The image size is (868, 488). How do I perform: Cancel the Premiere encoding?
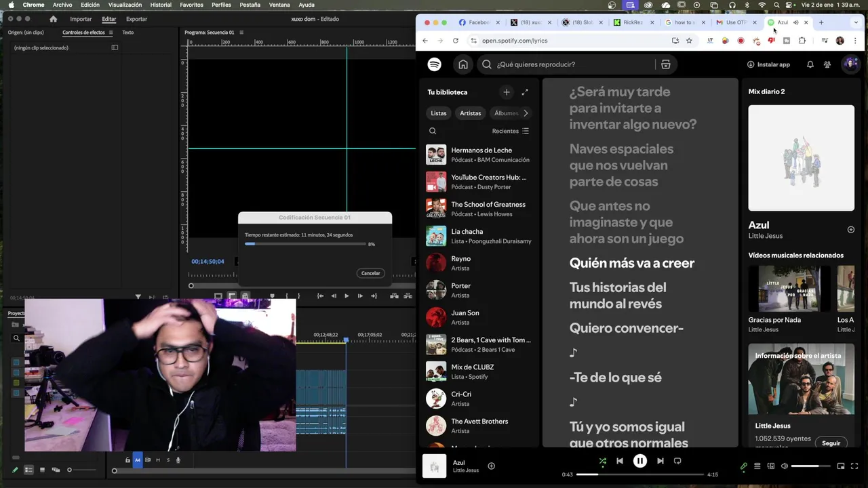[x=371, y=273]
